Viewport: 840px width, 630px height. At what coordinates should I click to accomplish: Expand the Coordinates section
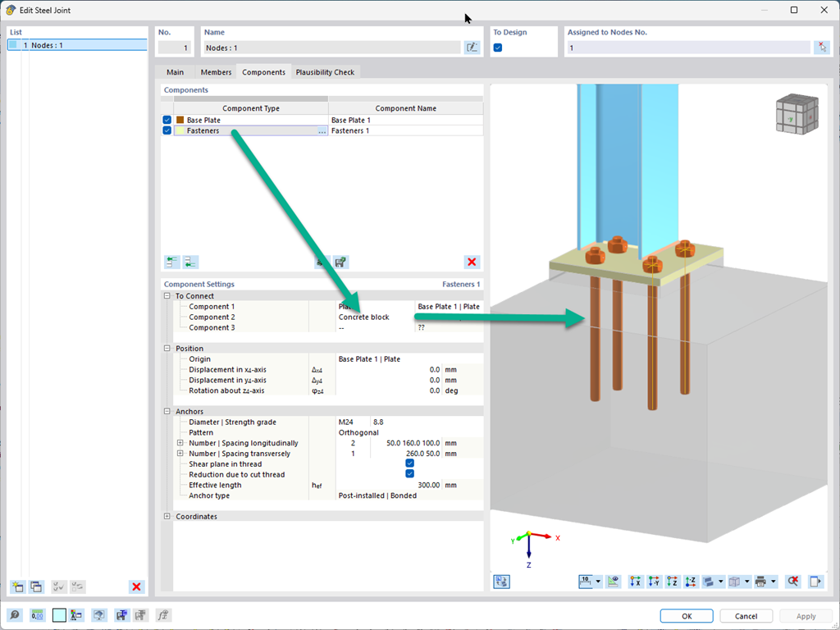pos(169,516)
